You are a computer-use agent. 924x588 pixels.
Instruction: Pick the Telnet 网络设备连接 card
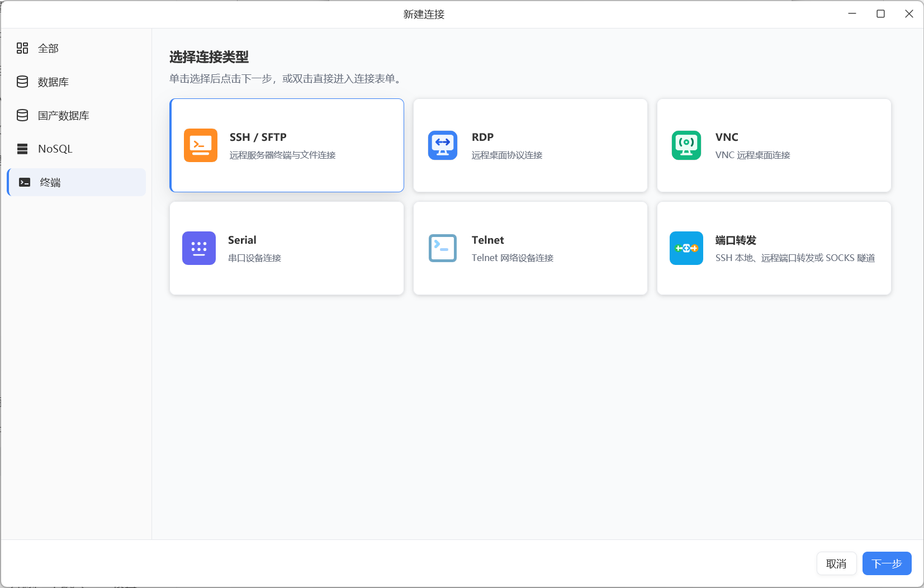pos(530,248)
